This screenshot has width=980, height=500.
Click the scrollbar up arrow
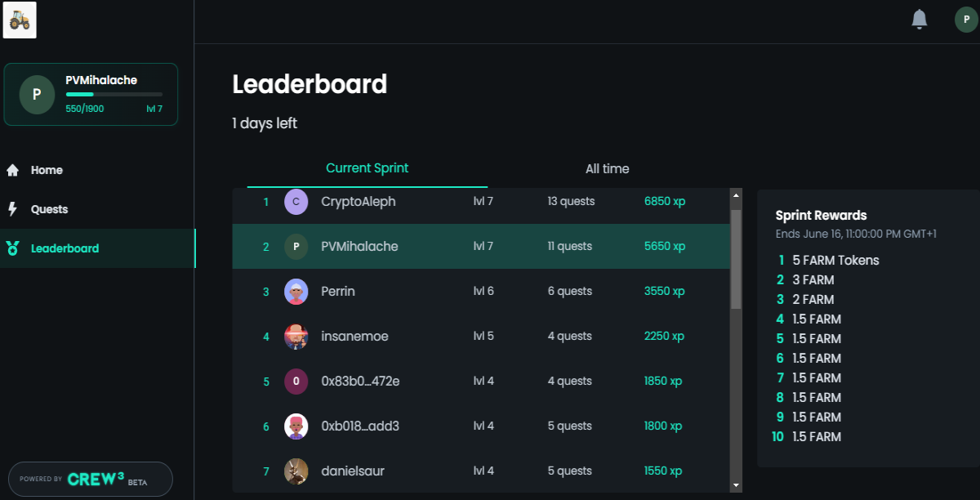[736, 195]
